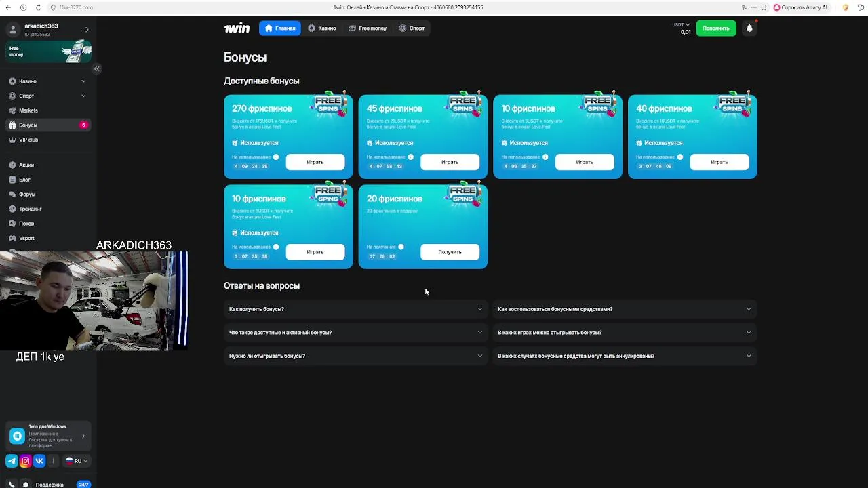Click the "Ответы на вопросы" heading
The width and height of the screenshot is (868, 488).
pyautogui.click(x=262, y=286)
